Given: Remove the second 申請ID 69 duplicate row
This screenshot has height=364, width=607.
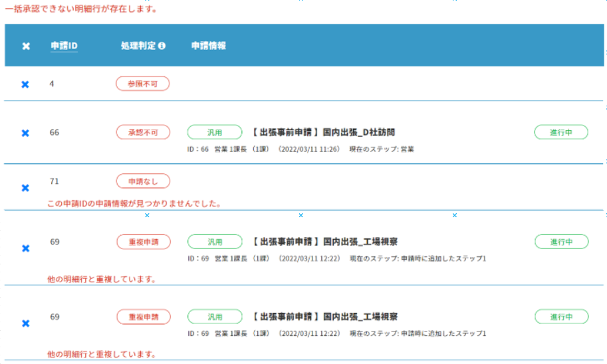Looking at the screenshot, I should [x=25, y=323].
